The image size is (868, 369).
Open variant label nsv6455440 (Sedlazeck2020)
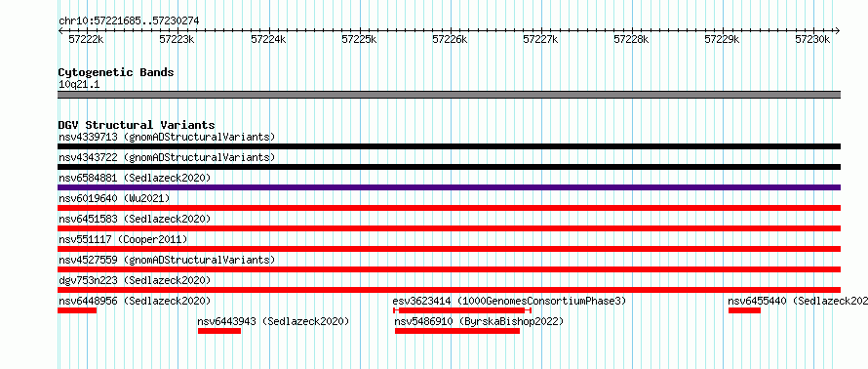point(798,301)
